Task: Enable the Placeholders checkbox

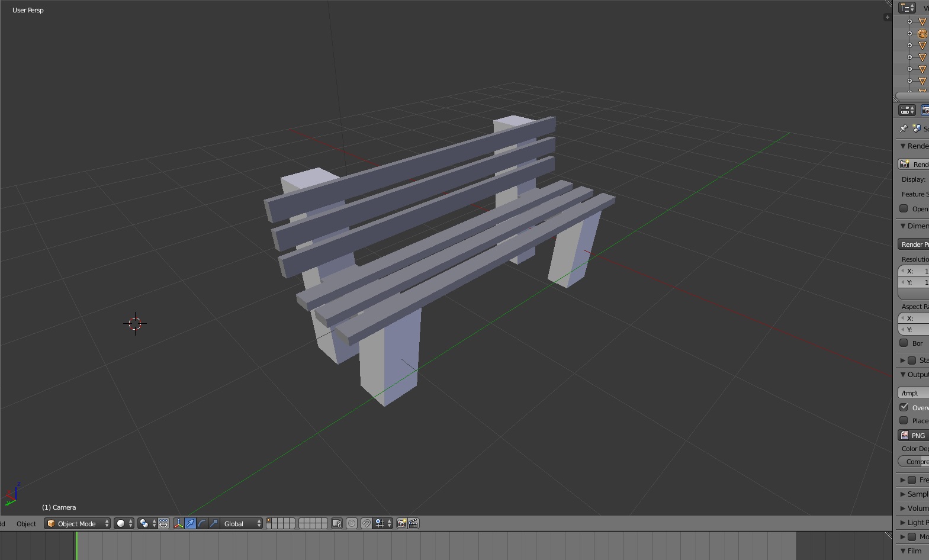Action: pyautogui.click(x=904, y=420)
